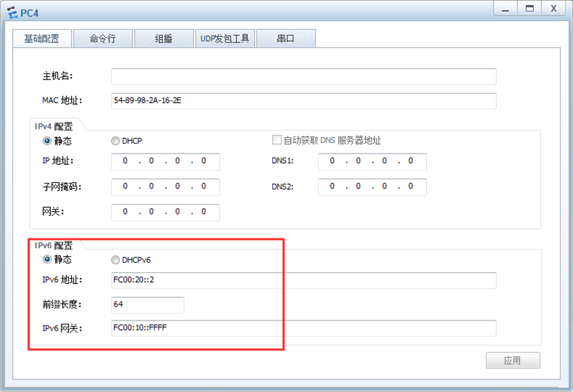Click the 主机名 label
This screenshot has width=573, height=392.
click(58, 76)
